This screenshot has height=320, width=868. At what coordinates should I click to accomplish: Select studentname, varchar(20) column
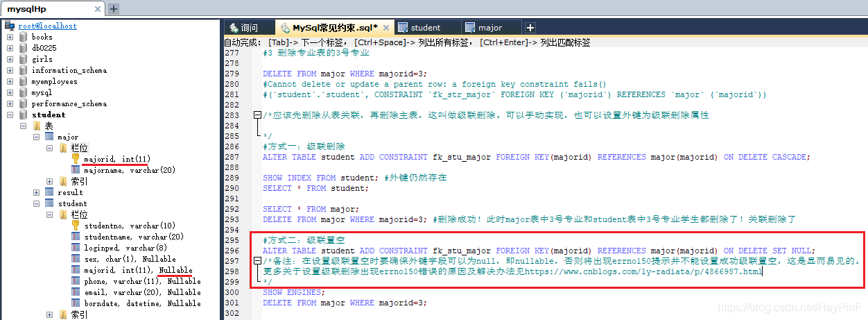tap(134, 237)
